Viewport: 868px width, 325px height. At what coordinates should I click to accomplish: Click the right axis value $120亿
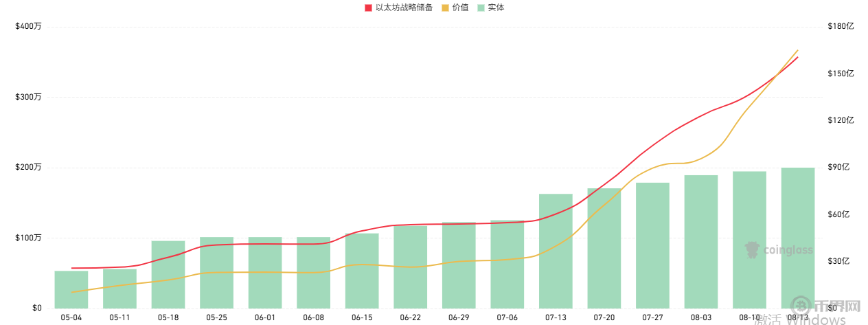[841, 120]
